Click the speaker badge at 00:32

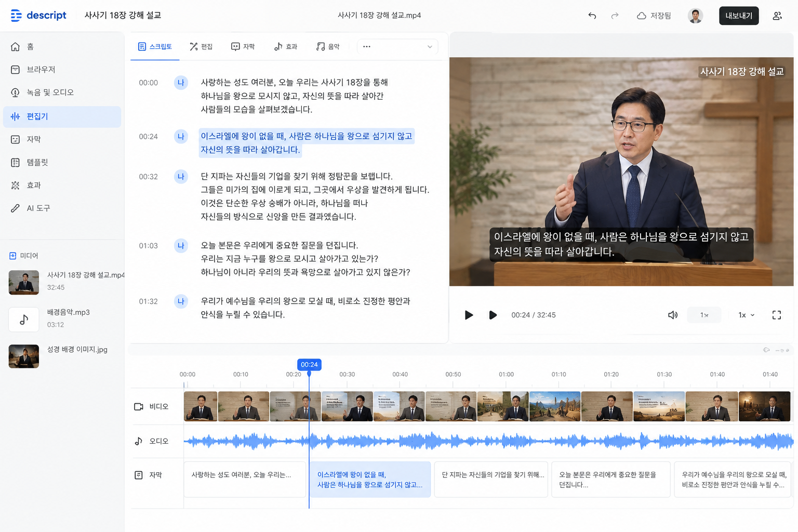tap(181, 177)
